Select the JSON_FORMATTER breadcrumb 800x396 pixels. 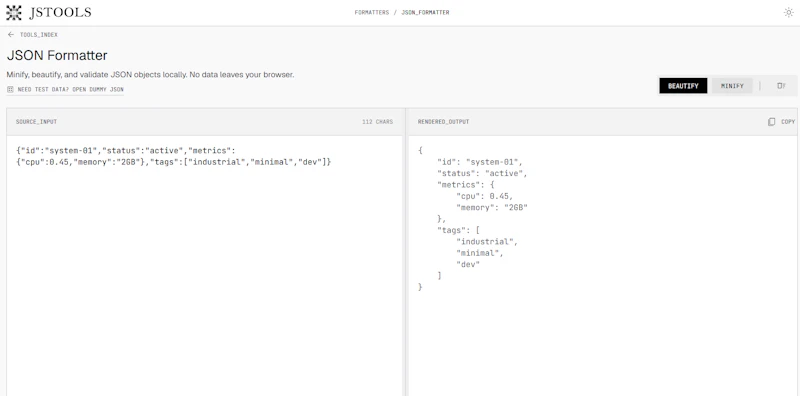[x=425, y=12]
